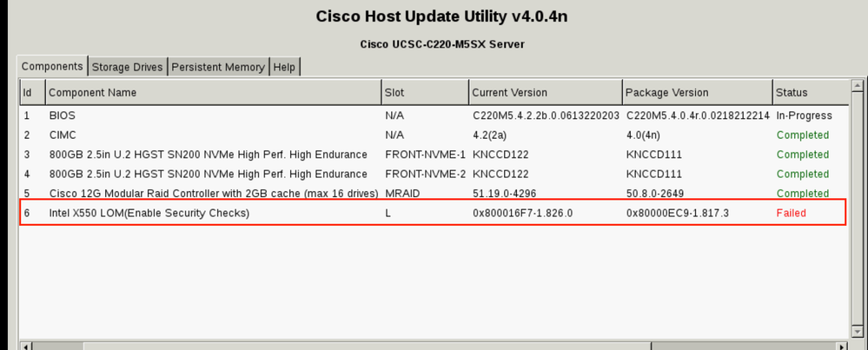Switch to the Storage Drives tab

click(128, 67)
